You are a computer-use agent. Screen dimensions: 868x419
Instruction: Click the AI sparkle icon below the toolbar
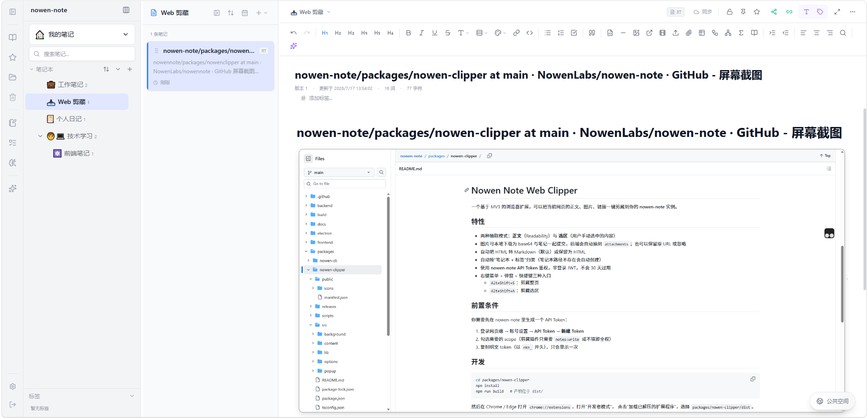(x=293, y=46)
